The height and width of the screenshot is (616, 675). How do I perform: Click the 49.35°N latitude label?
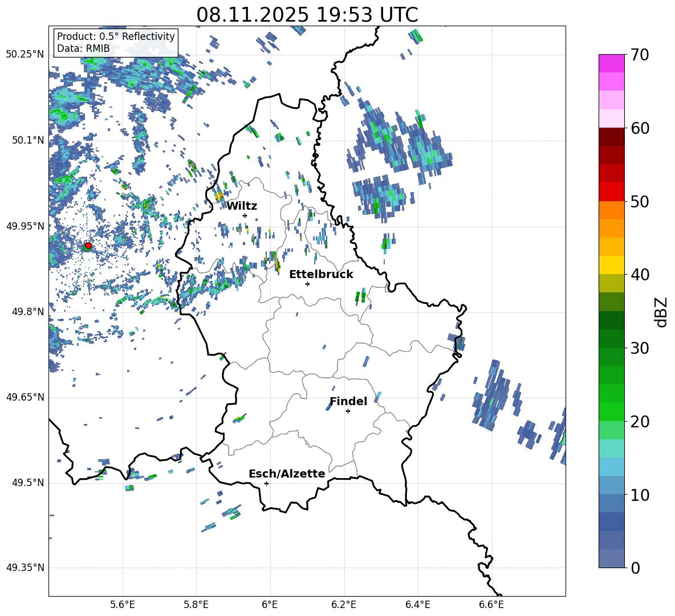25,568
